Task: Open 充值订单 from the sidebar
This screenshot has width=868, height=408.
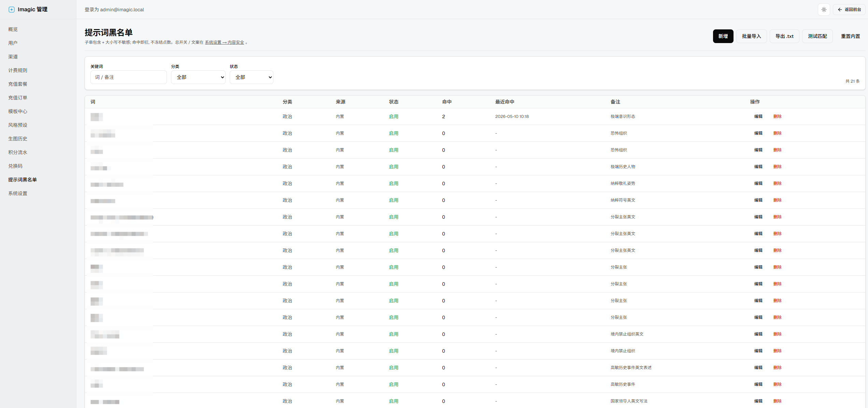Action: (x=18, y=98)
